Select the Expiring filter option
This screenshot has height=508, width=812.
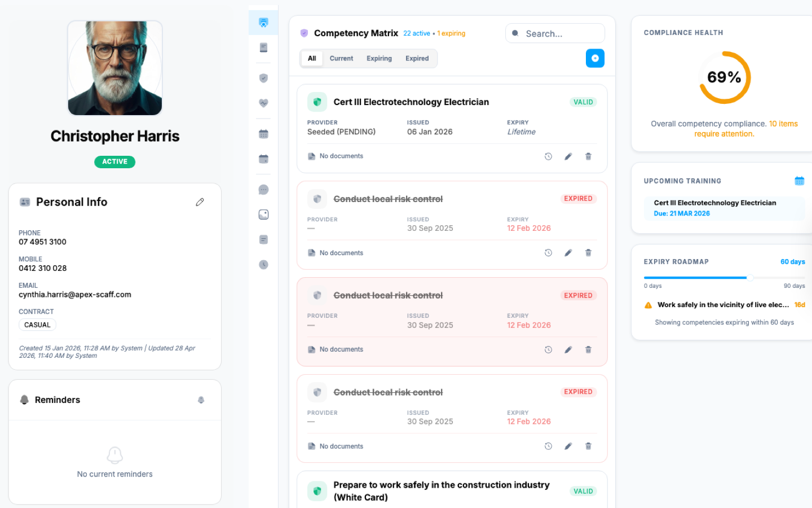pyautogui.click(x=379, y=58)
